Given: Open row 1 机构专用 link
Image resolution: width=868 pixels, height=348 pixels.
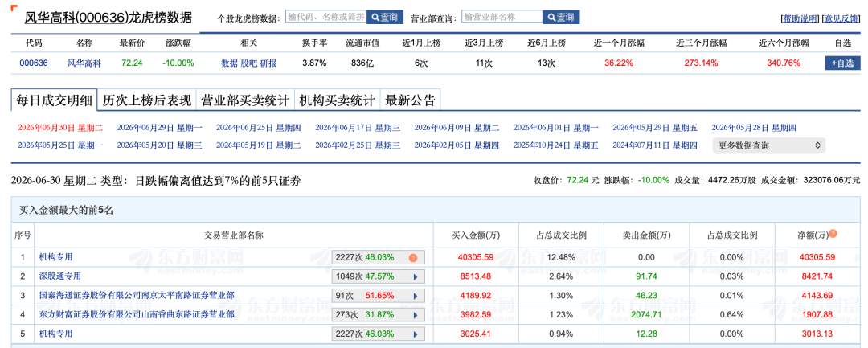Looking at the screenshot, I should click(x=56, y=257).
